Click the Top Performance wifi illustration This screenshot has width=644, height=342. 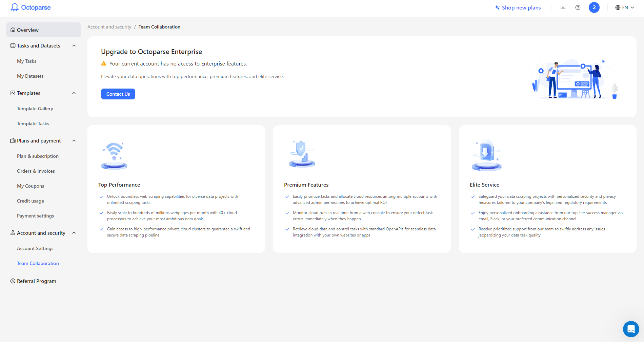click(114, 156)
